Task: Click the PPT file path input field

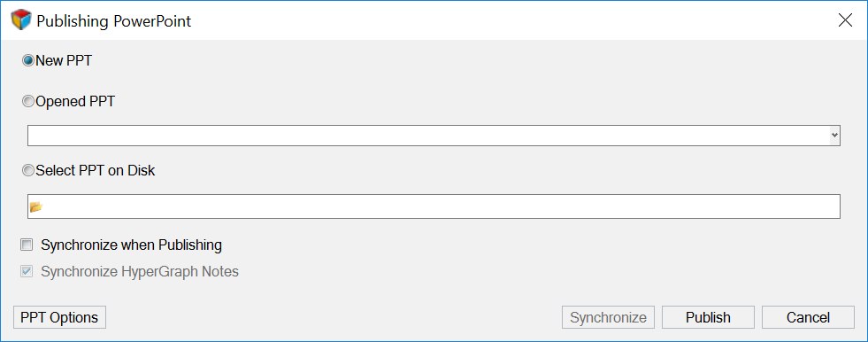Action: point(434,206)
